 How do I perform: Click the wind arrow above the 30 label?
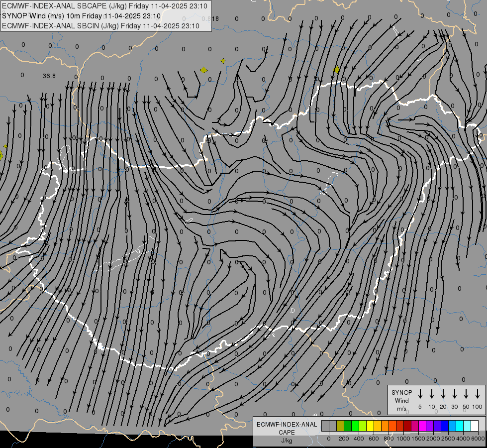pyautogui.click(x=455, y=394)
